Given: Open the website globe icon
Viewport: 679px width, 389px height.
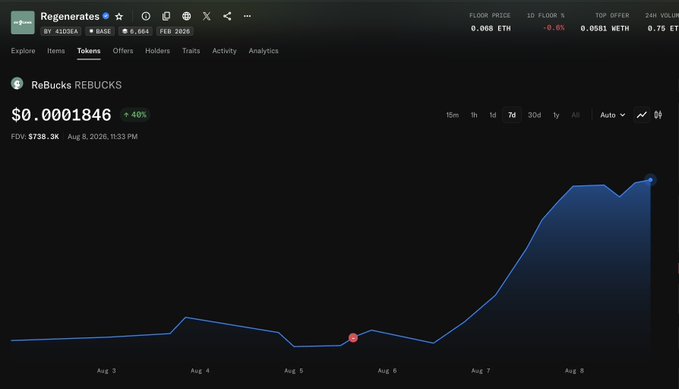Looking at the screenshot, I should point(186,16).
